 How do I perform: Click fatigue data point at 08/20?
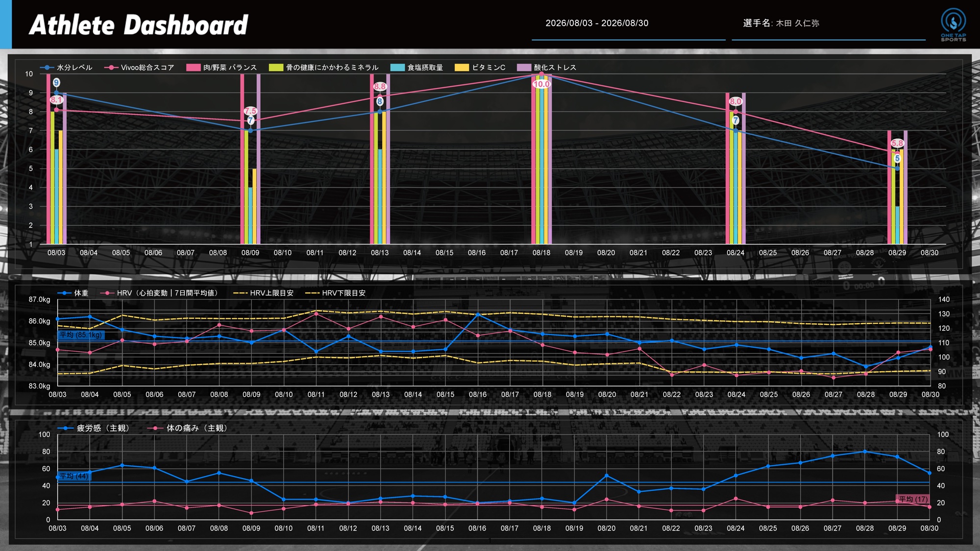point(607,476)
